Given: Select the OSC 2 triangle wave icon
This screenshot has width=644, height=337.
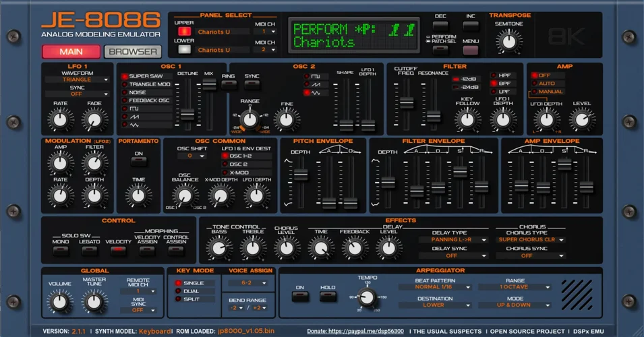Looking at the screenshot, I should [316, 93].
